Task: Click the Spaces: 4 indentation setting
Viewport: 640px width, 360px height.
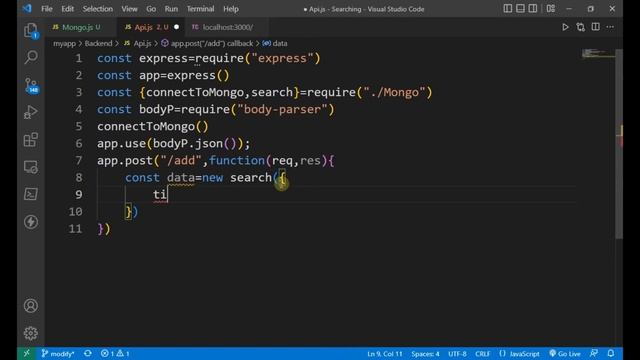Action: pyautogui.click(x=425, y=353)
